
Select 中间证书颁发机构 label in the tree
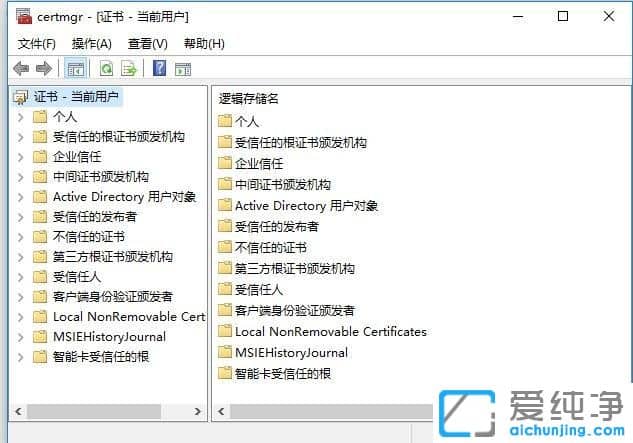(101, 177)
